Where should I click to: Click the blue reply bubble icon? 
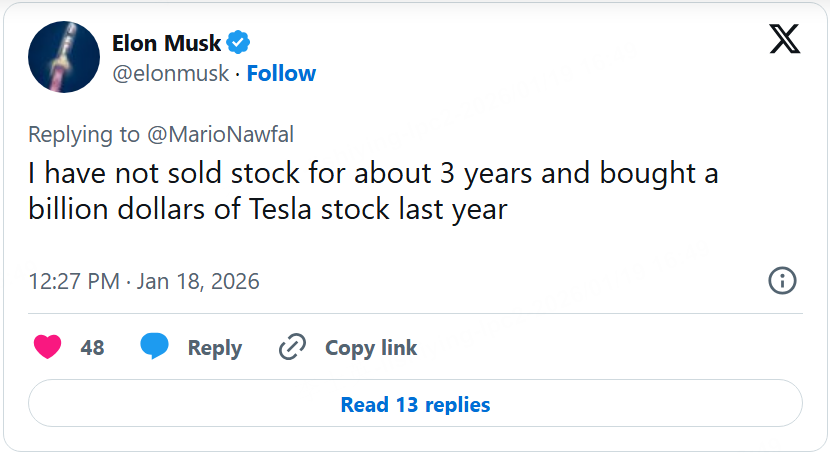click(x=154, y=347)
